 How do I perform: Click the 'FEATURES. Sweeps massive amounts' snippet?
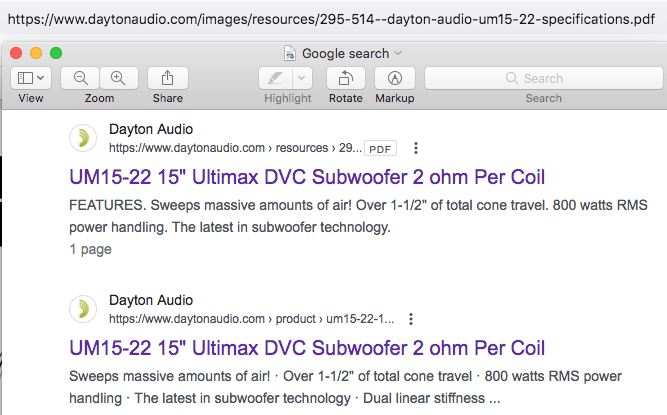coord(358,216)
